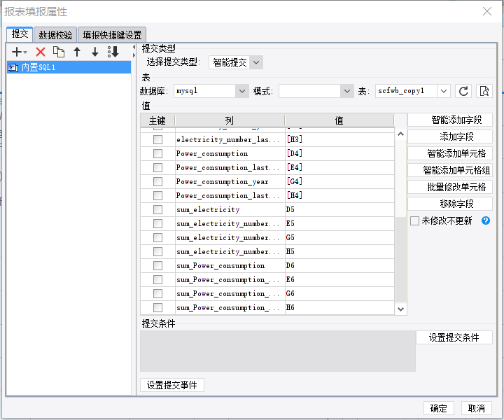Open the 填报快捷键设置 tab

(x=112, y=35)
